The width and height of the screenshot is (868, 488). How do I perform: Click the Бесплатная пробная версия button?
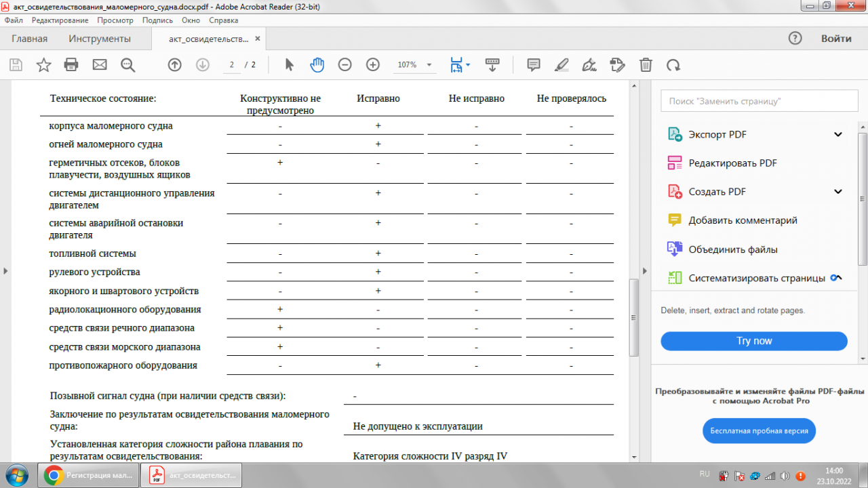point(759,430)
